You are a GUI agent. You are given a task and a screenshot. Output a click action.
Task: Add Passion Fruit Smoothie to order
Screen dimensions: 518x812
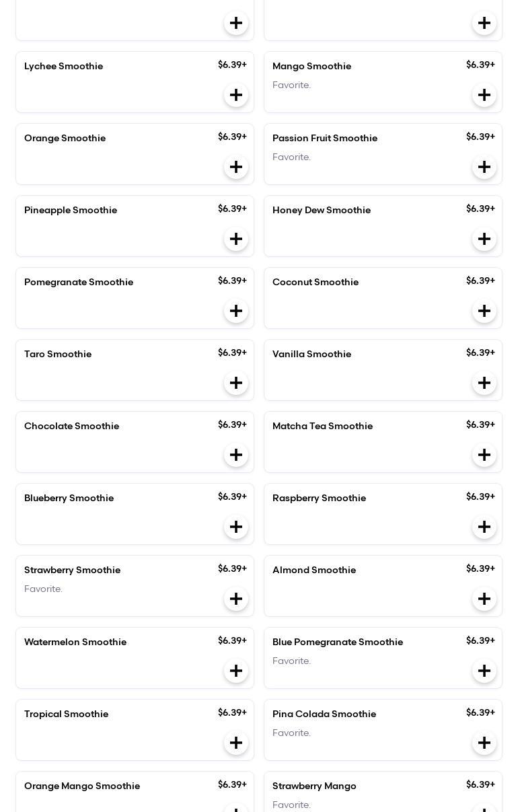[x=484, y=167]
